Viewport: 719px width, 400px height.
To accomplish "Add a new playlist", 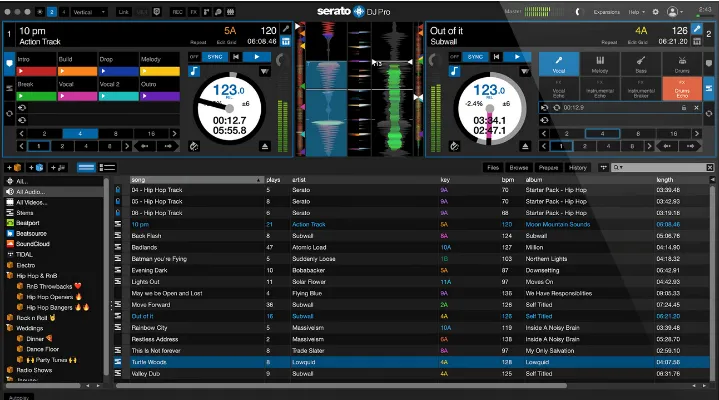I will (58, 167).
